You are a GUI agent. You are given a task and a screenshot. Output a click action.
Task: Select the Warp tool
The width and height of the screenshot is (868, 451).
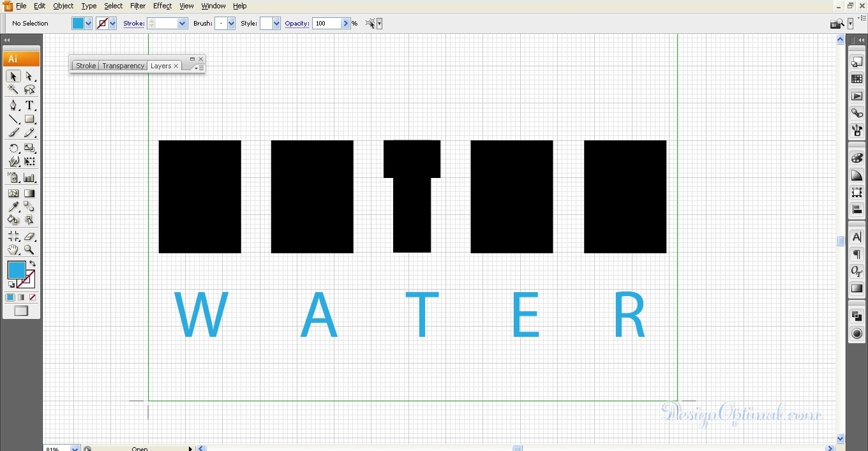pos(13,162)
